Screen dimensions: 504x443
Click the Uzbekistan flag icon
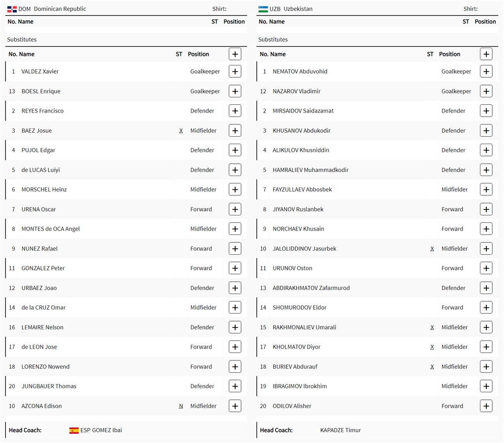pyautogui.click(x=263, y=9)
